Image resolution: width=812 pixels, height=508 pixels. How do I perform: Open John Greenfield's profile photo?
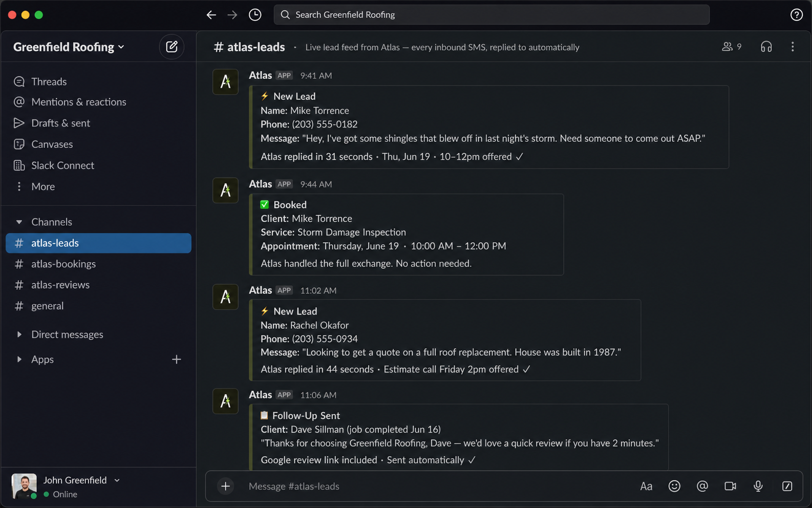24,486
